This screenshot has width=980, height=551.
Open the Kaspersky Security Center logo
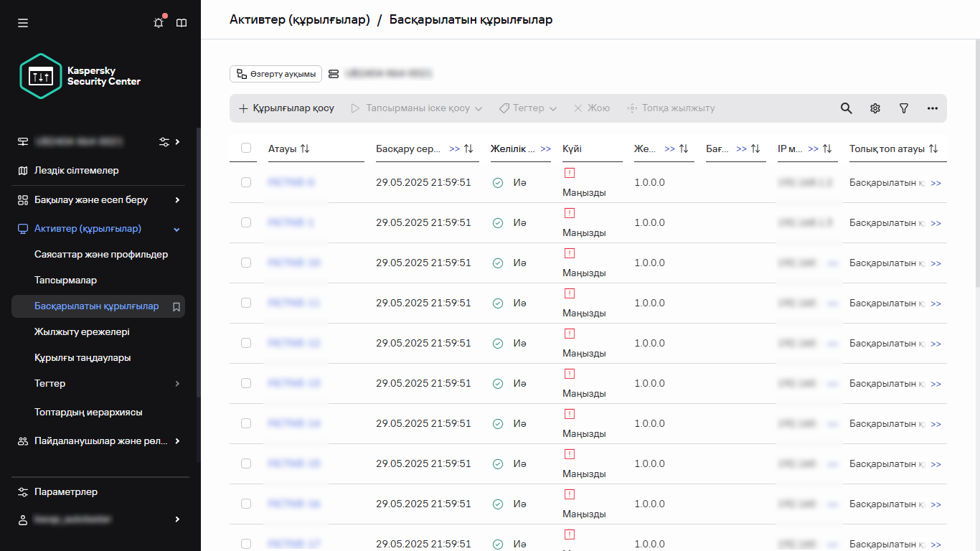pyautogui.click(x=41, y=75)
